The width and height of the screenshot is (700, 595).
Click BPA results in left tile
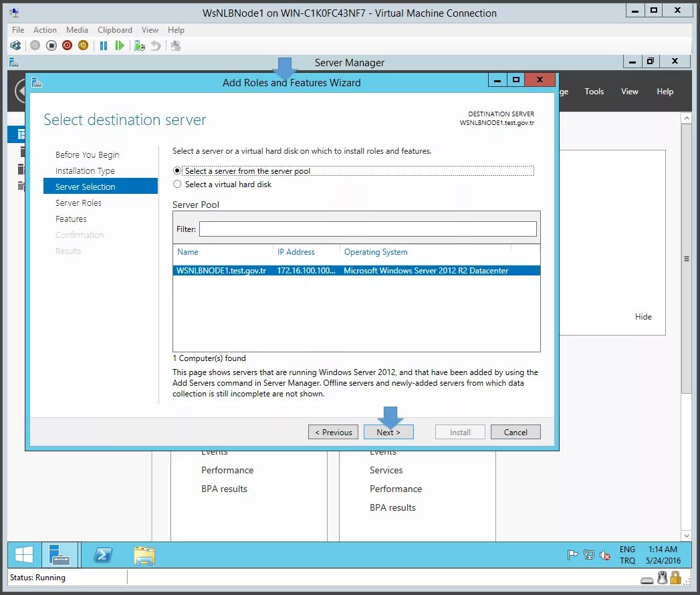coord(224,489)
